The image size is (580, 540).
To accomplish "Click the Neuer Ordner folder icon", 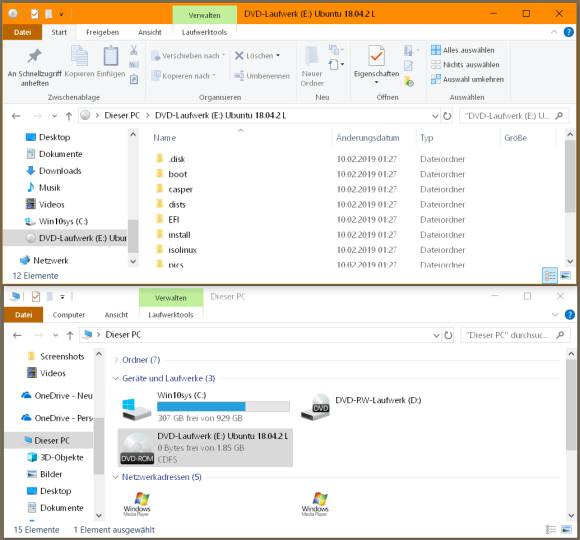I will [311, 55].
